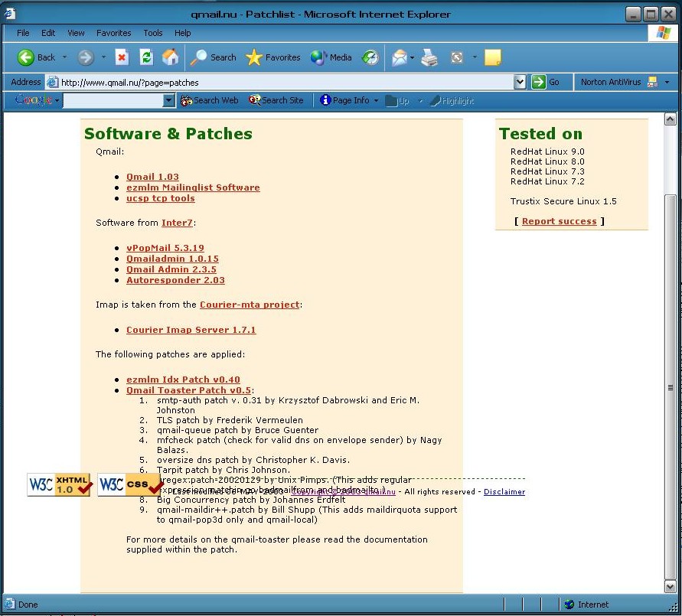Viewport: 682px width, 616px height.
Task: Follow the ezmlm Mailinglist Software link
Action: [193, 187]
